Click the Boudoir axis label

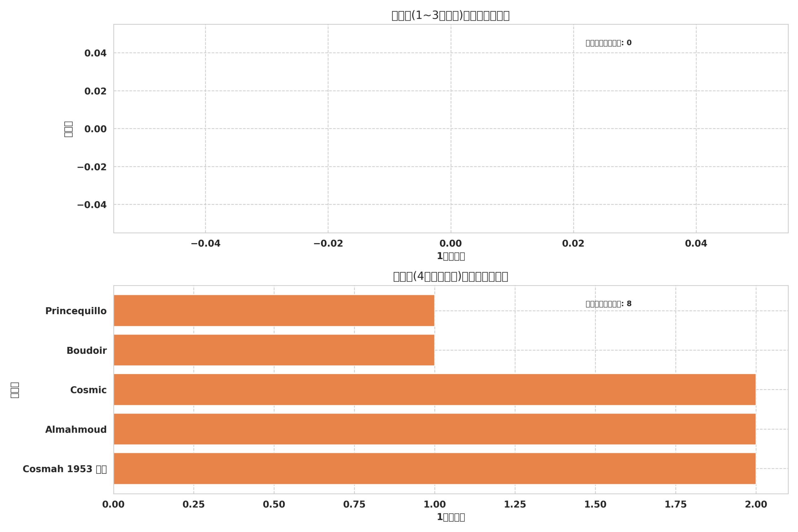pyautogui.click(x=87, y=351)
